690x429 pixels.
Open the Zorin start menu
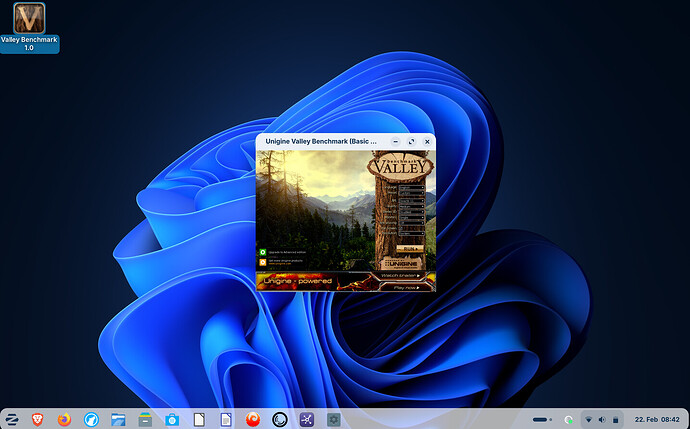click(x=11, y=419)
